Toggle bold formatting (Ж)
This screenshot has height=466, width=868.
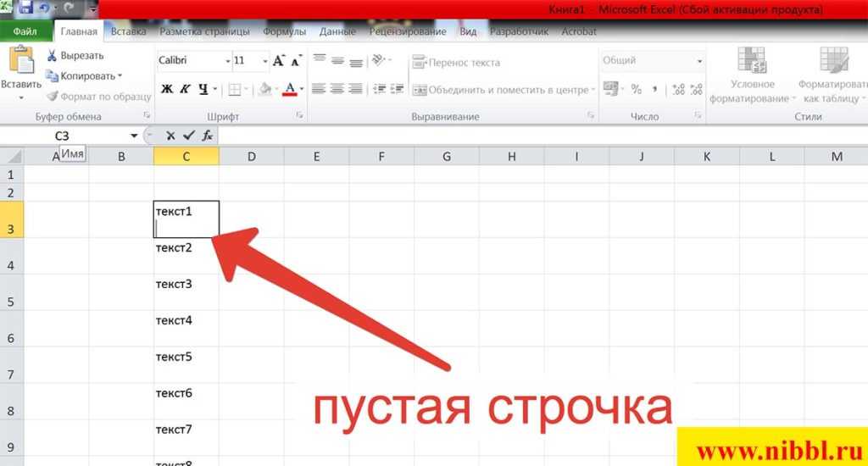pos(167,89)
